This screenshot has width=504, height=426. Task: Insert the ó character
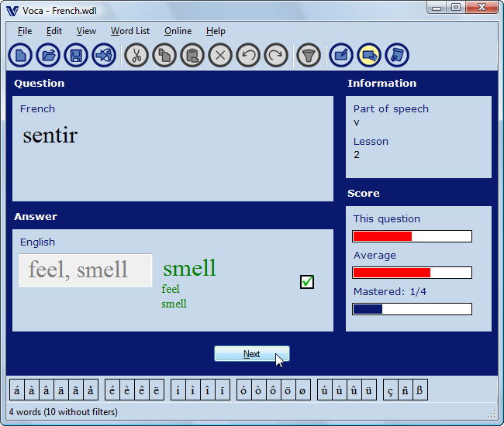click(x=243, y=390)
